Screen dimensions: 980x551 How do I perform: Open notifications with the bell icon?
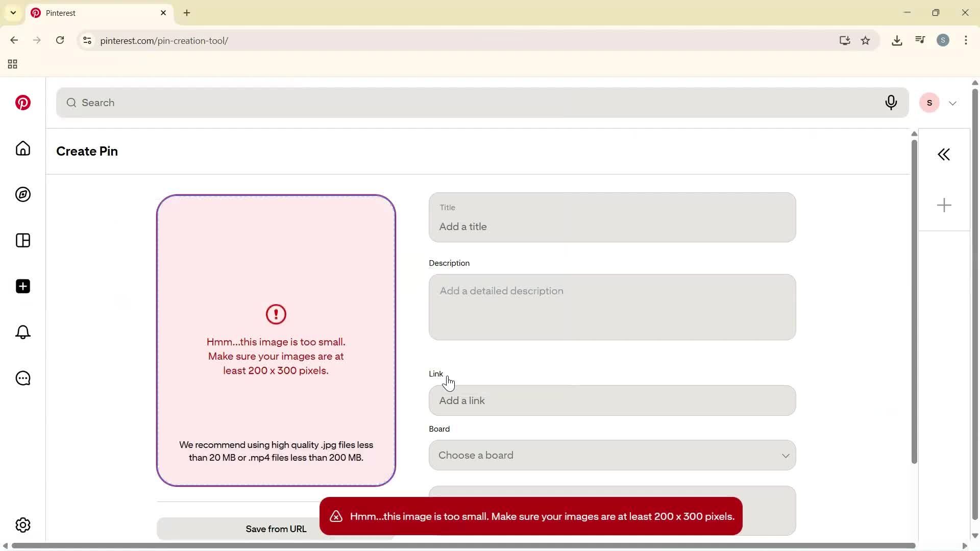[x=22, y=332]
